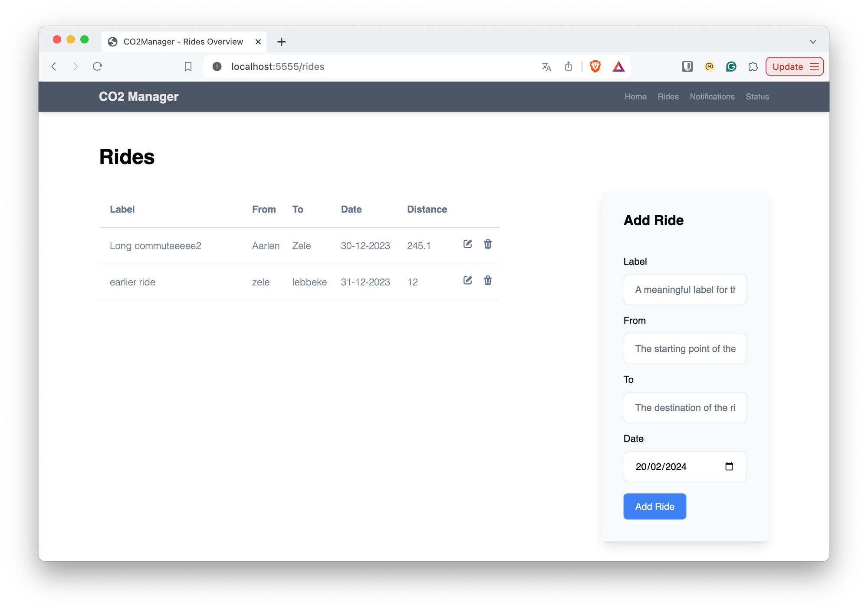
Task: Open the browser extensions puzzle icon
Action: click(753, 66)
